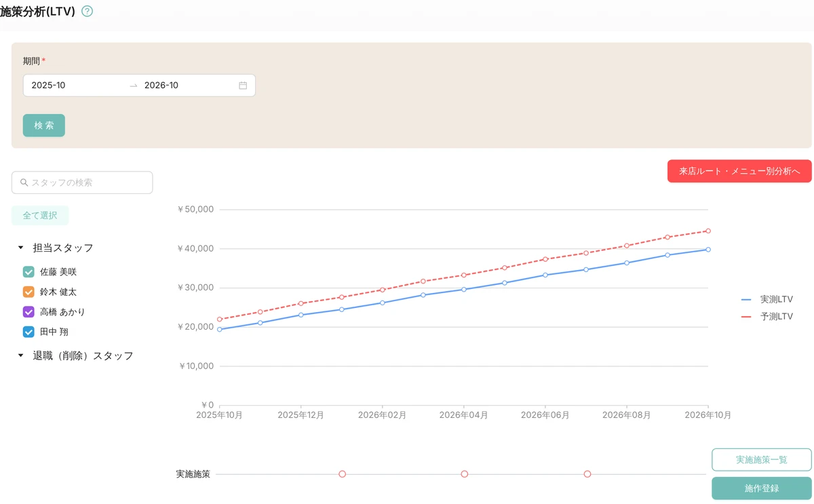Click the 実測LTV point at 2025年10月
814x504 pixels.
(x=219, y=330)
